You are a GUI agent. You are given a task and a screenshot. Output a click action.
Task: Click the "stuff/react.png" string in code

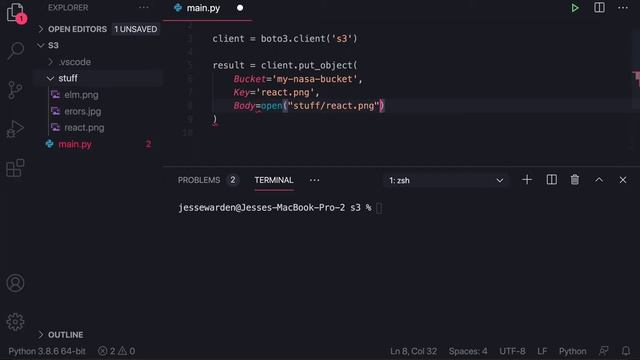click(333, 106)
